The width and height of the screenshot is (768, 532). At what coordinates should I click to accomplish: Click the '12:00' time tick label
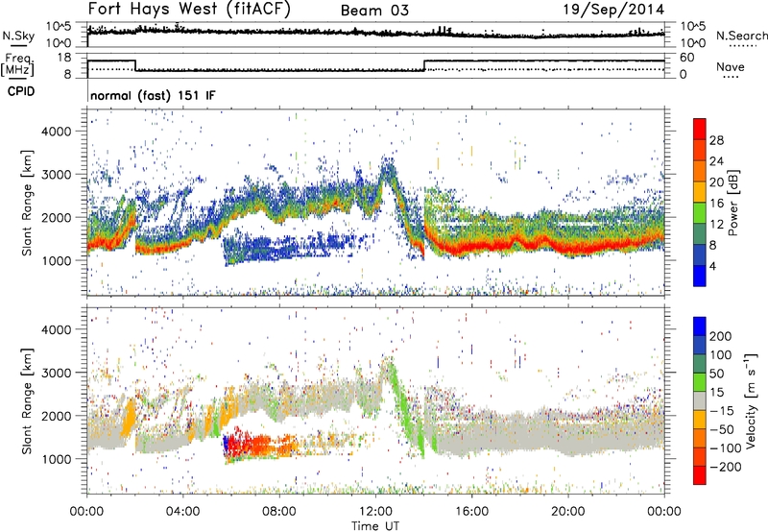[x=375, y=512]
